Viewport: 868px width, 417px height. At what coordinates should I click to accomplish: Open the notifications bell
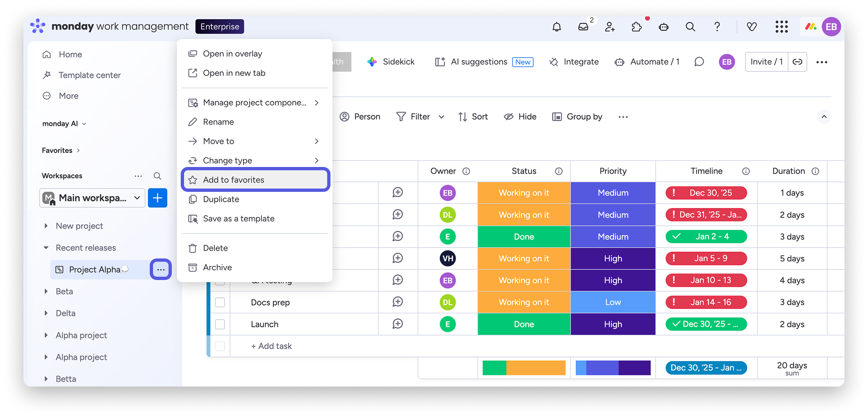[556, 27]
